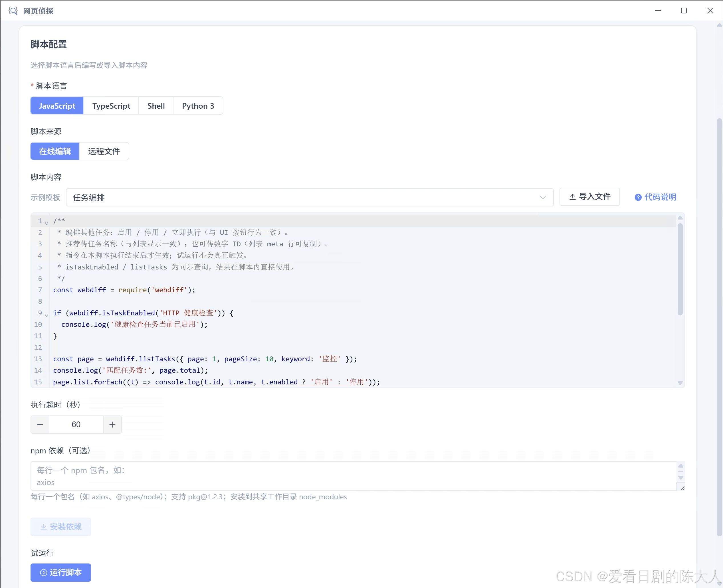Click the 脚本配置 heading

tap(49, 44)
